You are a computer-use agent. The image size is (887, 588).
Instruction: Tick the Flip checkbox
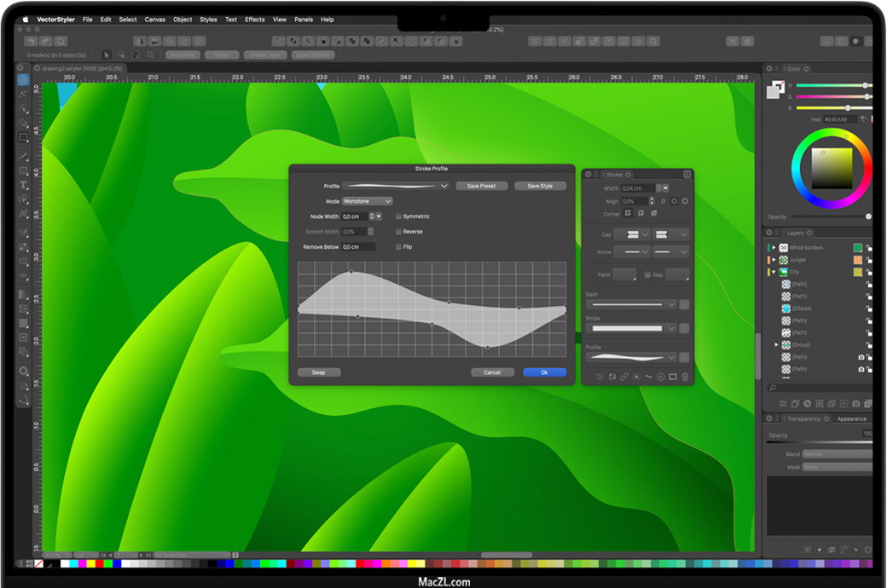click(398, 247)
